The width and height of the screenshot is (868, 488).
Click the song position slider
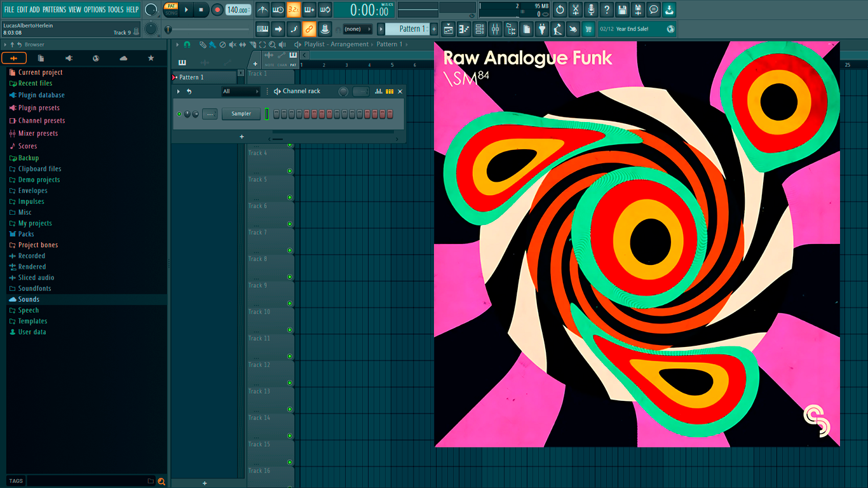point(208,29)
